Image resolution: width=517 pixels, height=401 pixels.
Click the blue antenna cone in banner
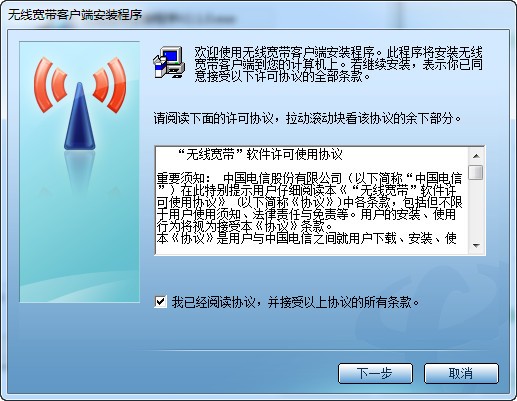(x=80, y=115)
